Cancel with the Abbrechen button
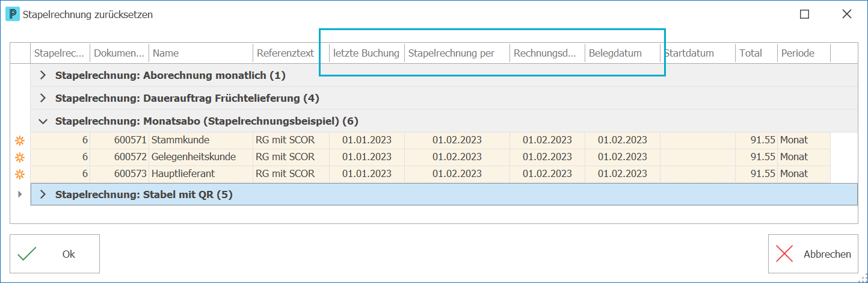This screenshot has width=868, height=283. 813,254
